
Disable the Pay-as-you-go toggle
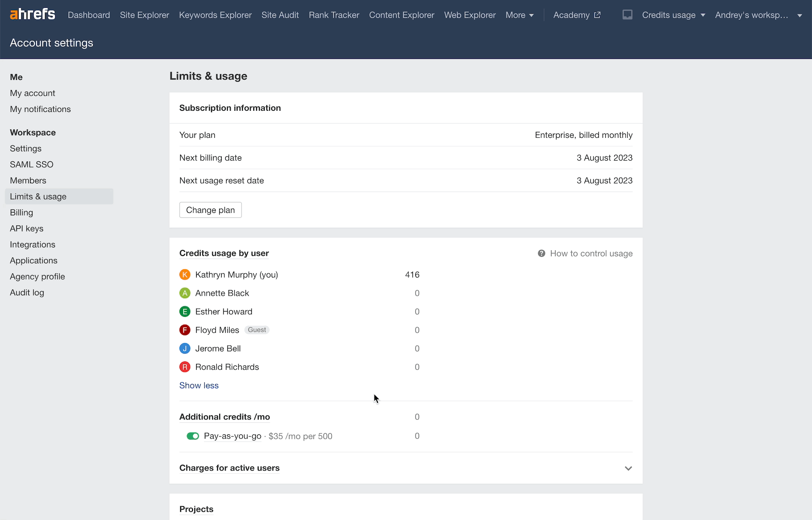point(193,436)
